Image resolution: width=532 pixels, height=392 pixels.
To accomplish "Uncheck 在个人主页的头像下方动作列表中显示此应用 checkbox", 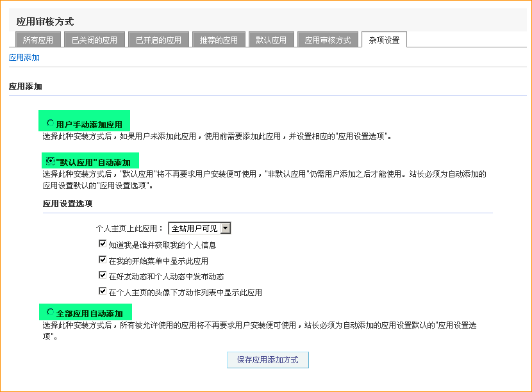I will [103, 291].
